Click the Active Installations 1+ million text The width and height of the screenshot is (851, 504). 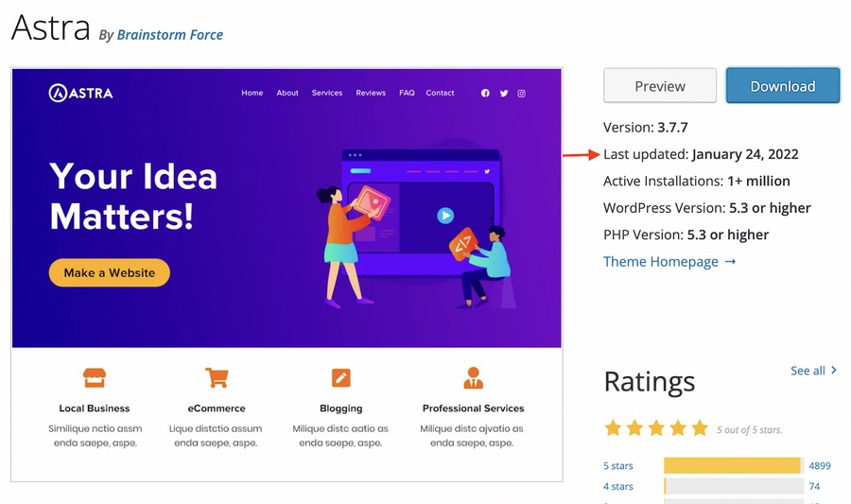(x=696, y=182)
